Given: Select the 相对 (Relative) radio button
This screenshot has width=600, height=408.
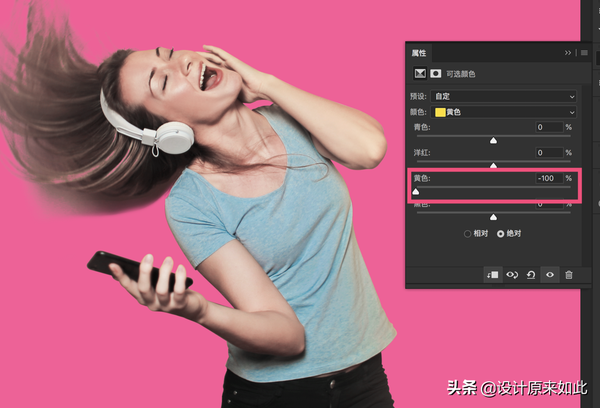Looking at the screenshot, I should [467, 233].
